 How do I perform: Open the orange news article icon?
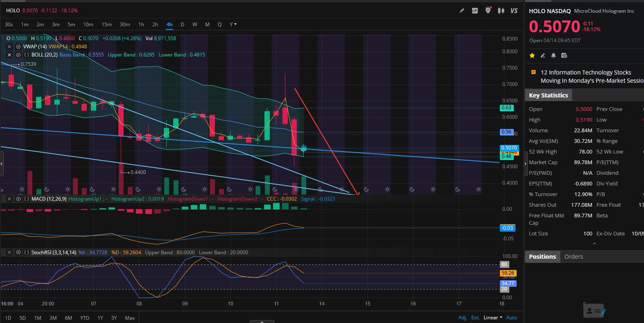pyautogui.click(x=533, y=71)
